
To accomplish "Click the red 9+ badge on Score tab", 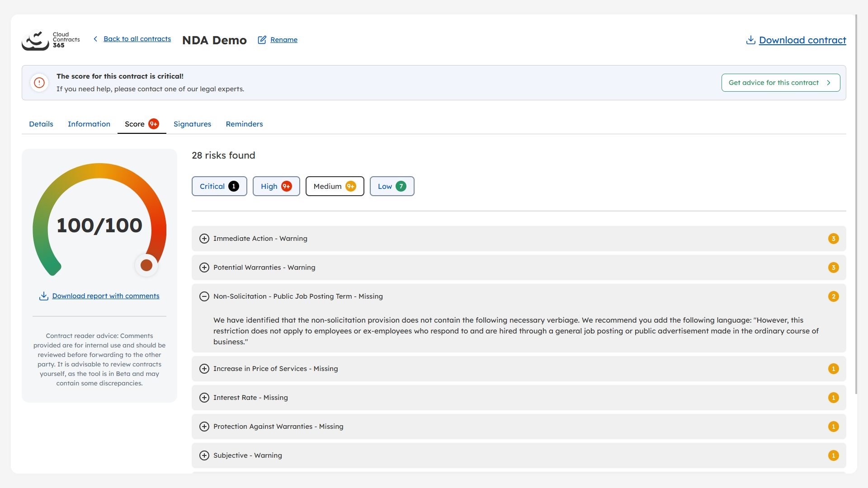I will coord(154,124).
